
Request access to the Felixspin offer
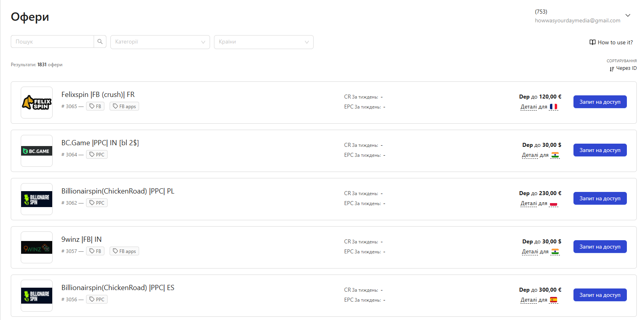600,102
